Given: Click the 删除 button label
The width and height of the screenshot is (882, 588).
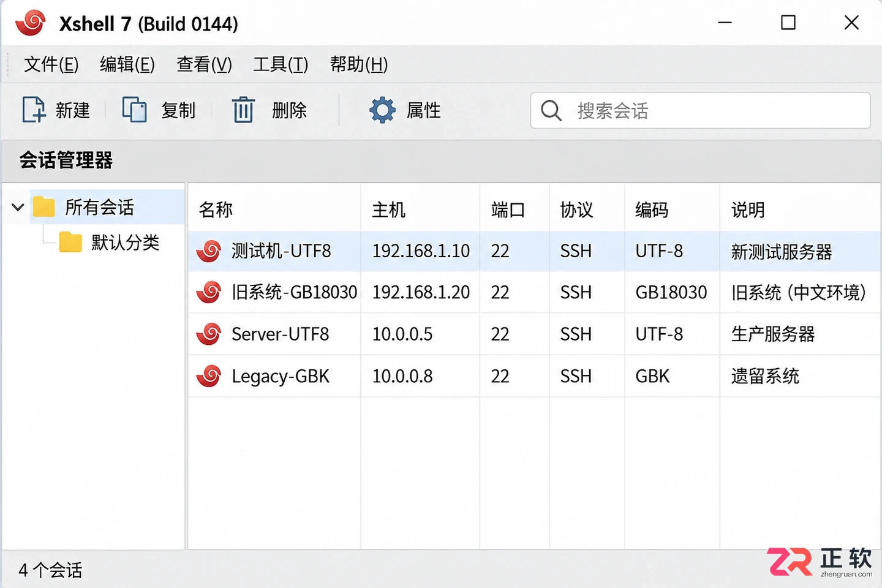Looking at the screenshot, I should tap(289, 110).
